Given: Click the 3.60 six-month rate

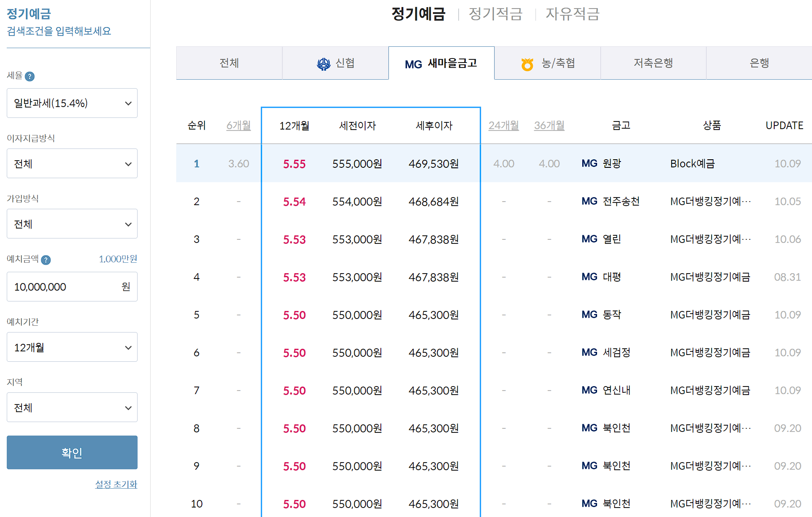Looking at the screenshot, I should (239, 164).
